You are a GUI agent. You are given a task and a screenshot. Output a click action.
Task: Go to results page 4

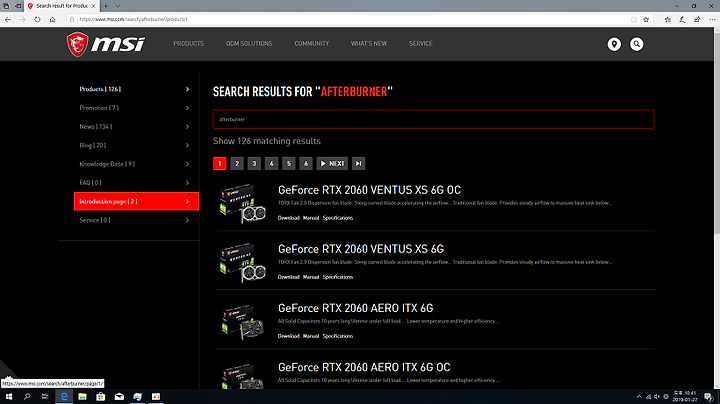click(271, 163)
